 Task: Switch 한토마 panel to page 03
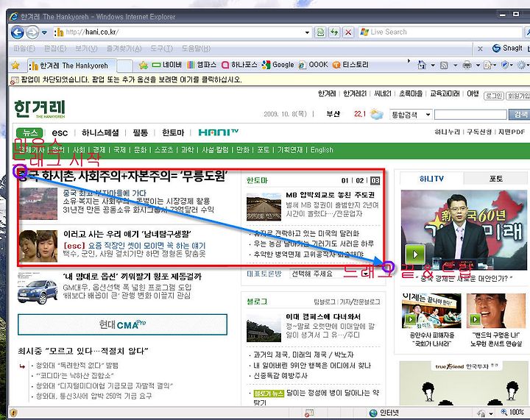[375, 181]
